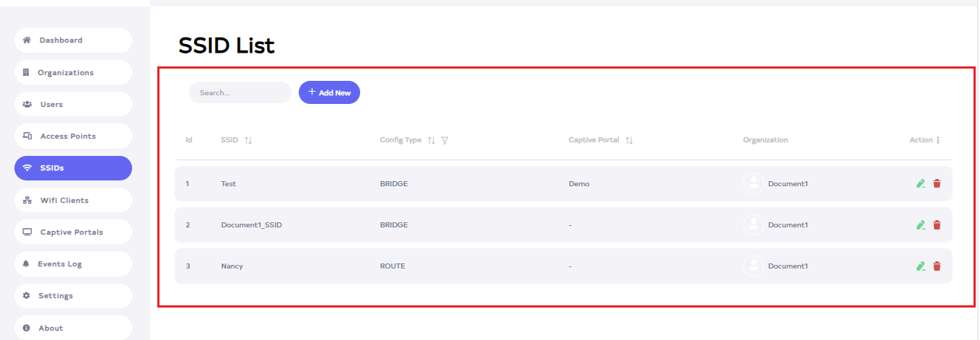Sort by Config Type arrows
The image size is (980, 340).
432,140
